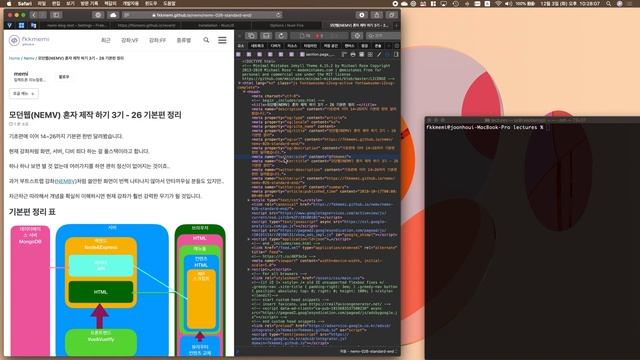Open 강좌:FF nav link
The height and width of the screenshot is (360, 640).
coord(157,40)
